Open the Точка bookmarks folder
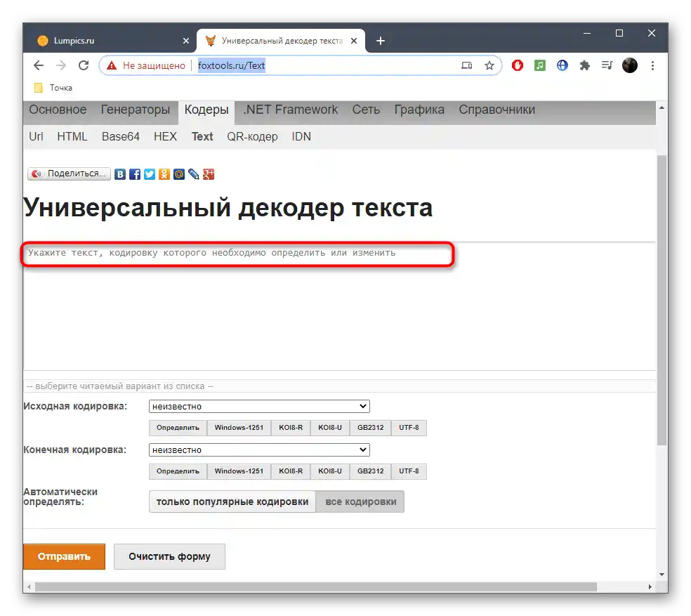691x616 pixels. click(x=53, y=88)
